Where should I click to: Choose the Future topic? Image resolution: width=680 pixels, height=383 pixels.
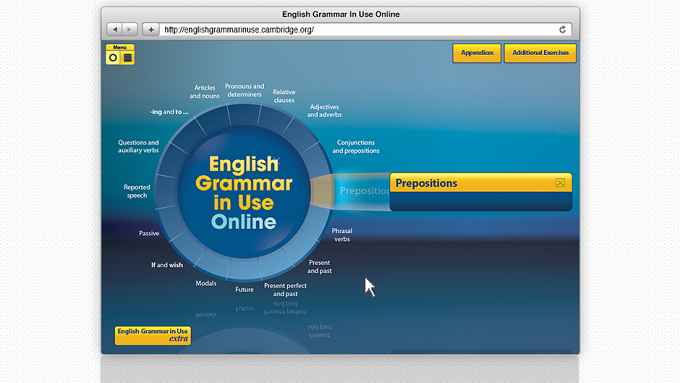(x=245, y=289)
